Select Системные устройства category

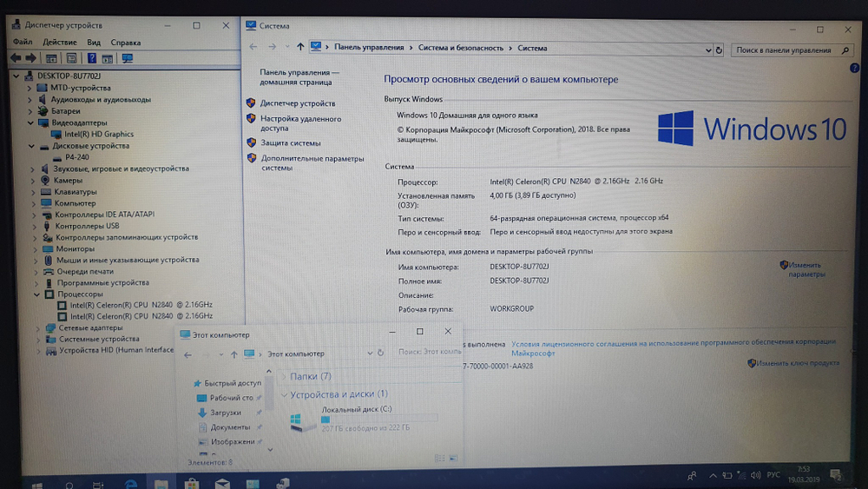pos(99,339)
